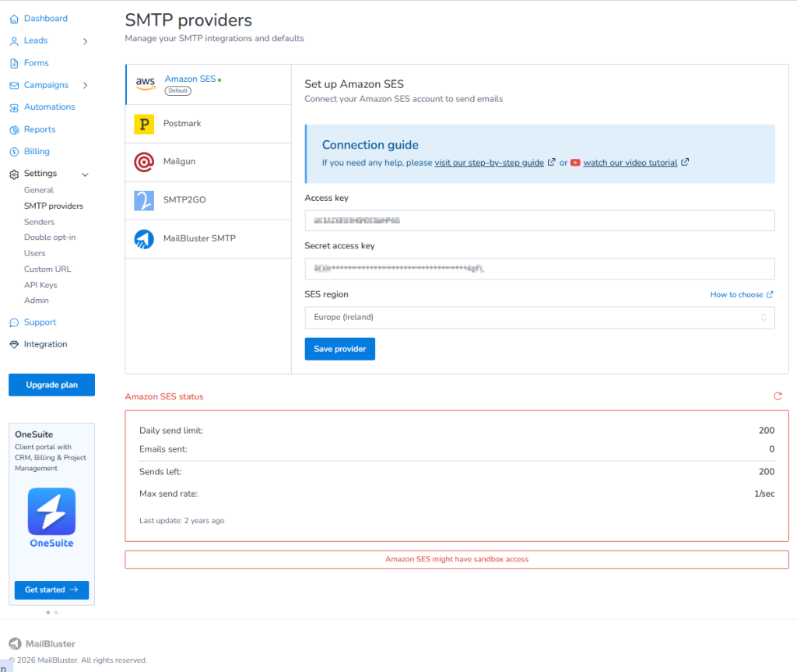Expand the Leads submenu chevron
Viewport: 797px width, 672px height.
tap(86, 41)
